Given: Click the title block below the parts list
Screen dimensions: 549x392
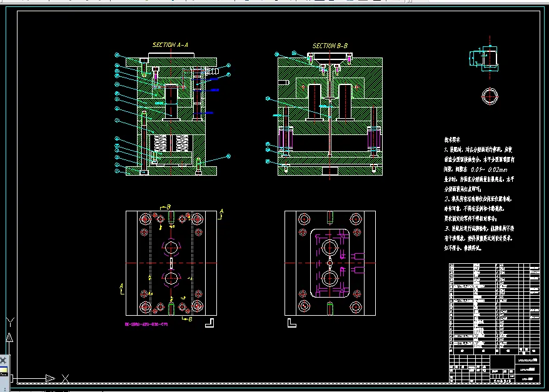Looking at the screenshot, I should (495, 368).
